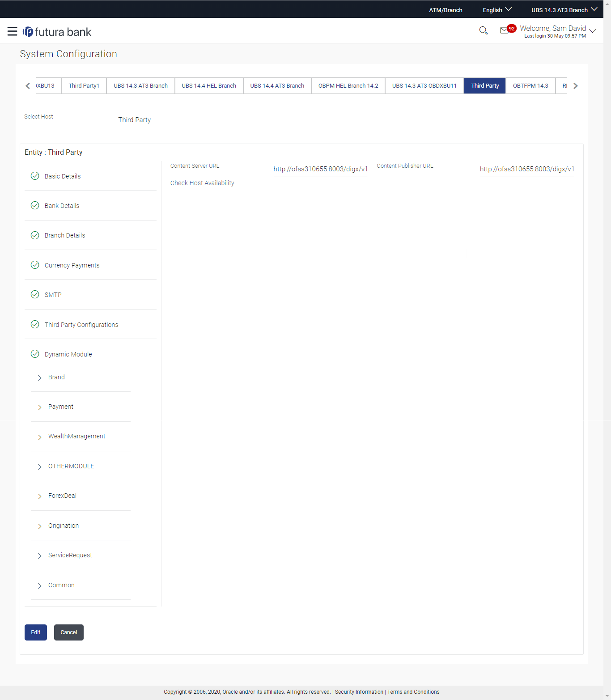
Task: Switch to the UBS 14.3 AT3 OBDXBU11 tab
Action: 424,85
